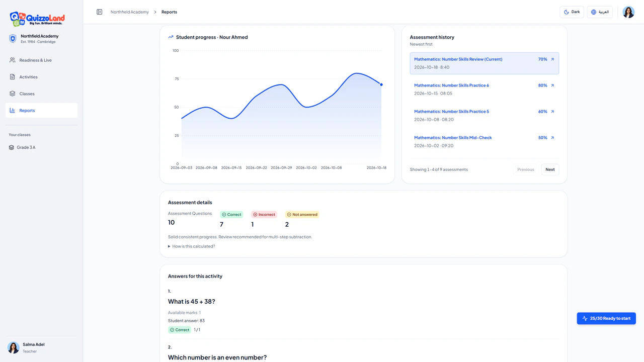
Task: Click the QuizzoLand logo
Action: tap(37, 19)
